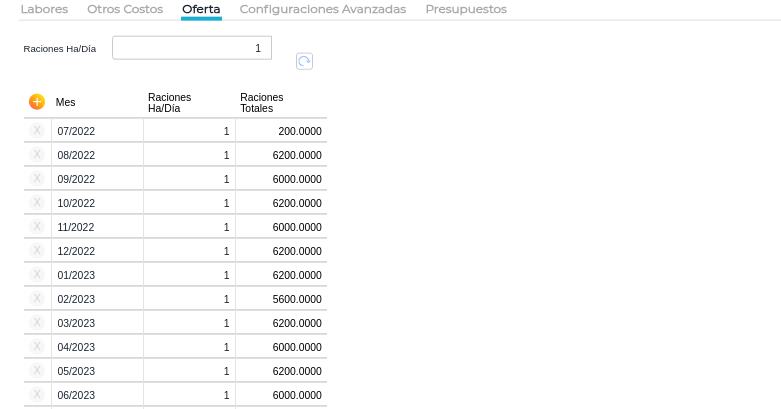Delete the 10/2022 row
This screenshot has width=781, height=409.
(37, 202)
